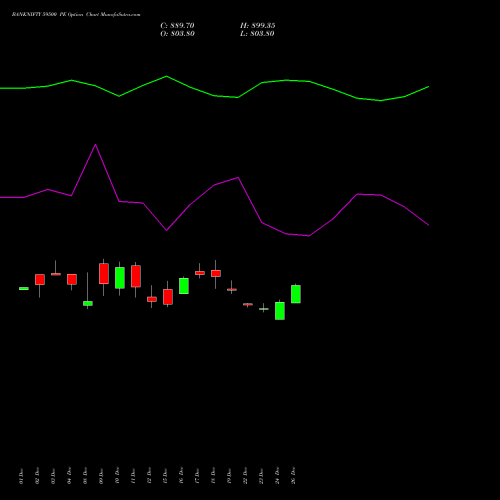Select the 10 Dec date label

pos(117,476)
